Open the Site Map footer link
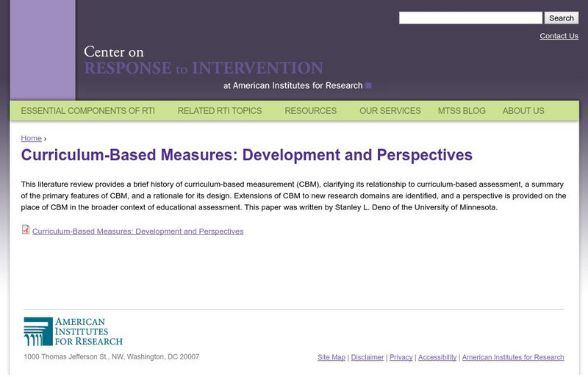 tap(331, 357)
